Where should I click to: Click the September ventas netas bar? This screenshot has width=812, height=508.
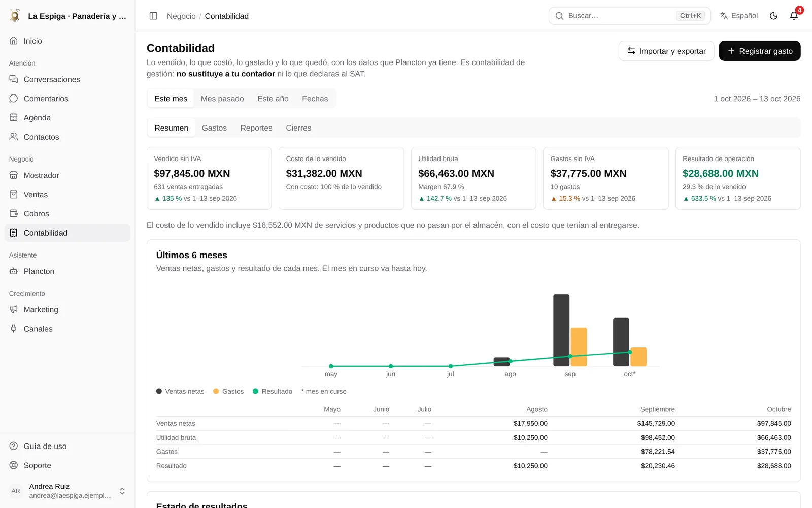(x=561, y=330)
